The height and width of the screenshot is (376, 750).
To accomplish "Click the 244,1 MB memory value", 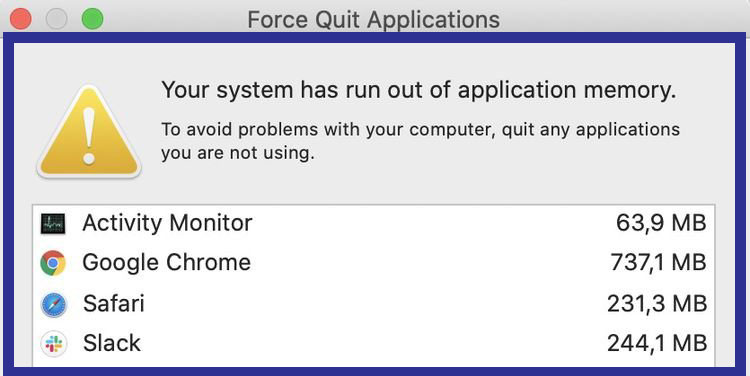I will (657, 343).
